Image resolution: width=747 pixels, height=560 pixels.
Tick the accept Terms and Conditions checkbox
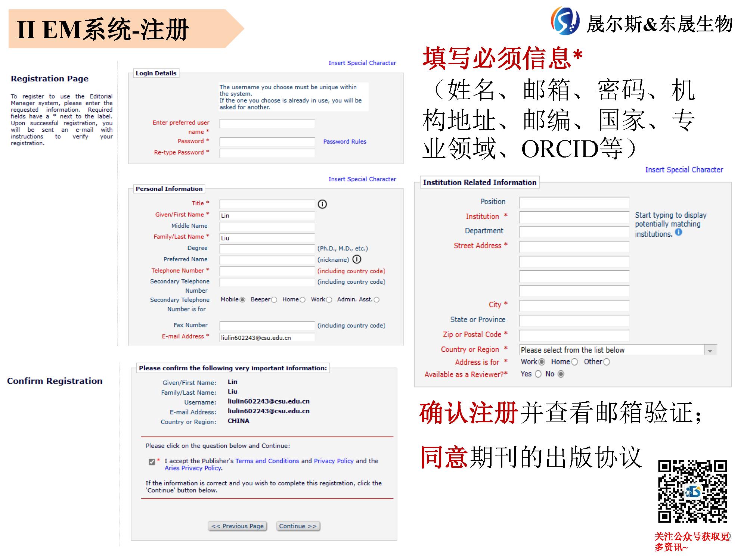coord(152,462)
